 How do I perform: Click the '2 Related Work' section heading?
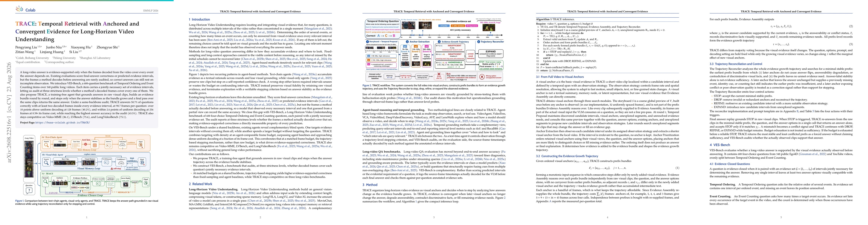pos(201,184)
